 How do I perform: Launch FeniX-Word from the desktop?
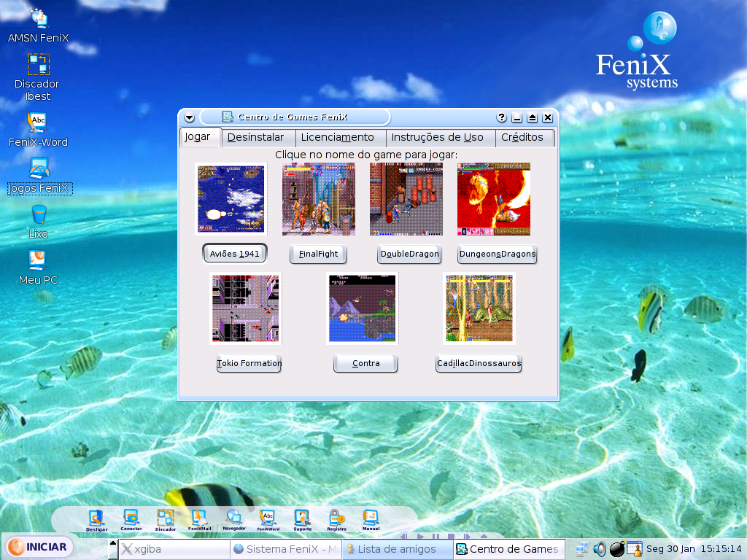point(38,130)
